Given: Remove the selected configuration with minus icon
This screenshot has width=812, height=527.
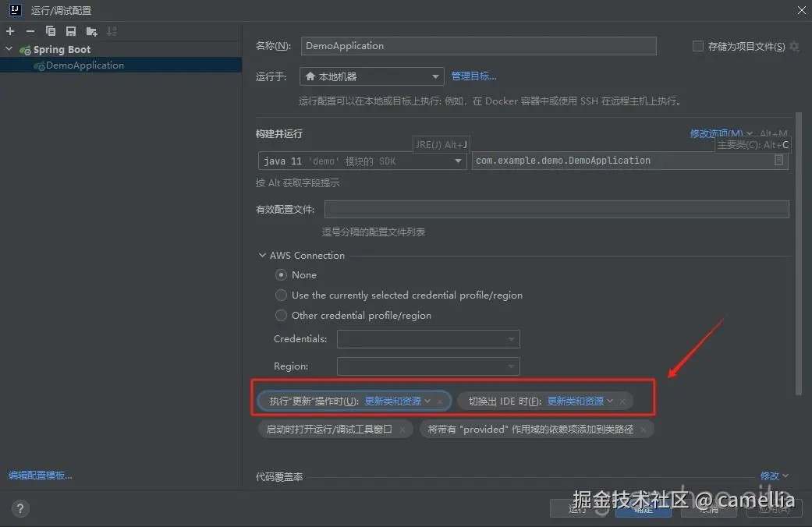Looking at the screenshot, I should click(30, 32).
